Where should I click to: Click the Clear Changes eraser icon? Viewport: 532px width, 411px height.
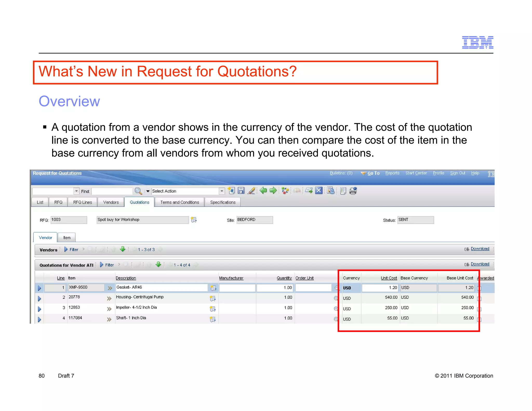pos(251,191)
